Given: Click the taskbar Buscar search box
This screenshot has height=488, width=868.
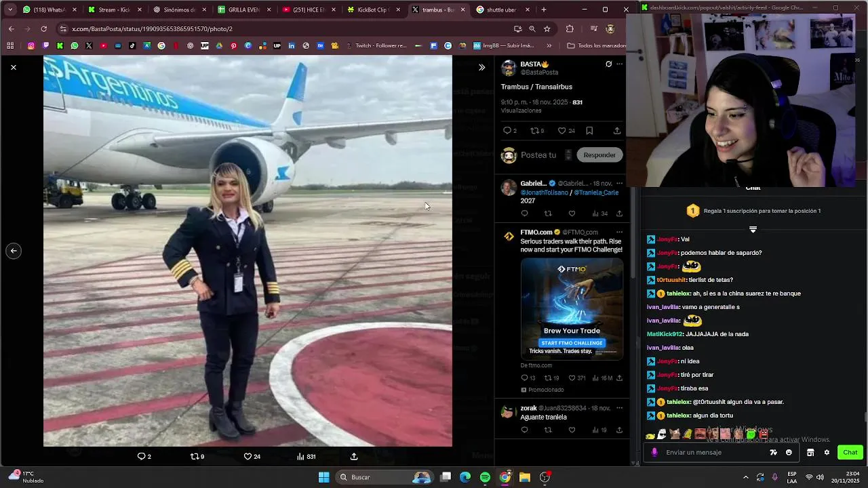Looking at the screenshot, I should tap(385, 477).
